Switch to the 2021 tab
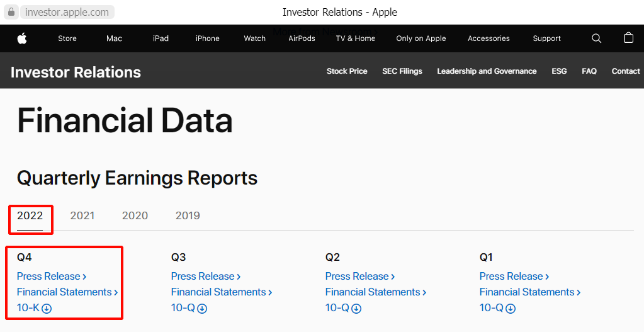The height and width of the screenshot is (332, 644). (x=82, y=215)
